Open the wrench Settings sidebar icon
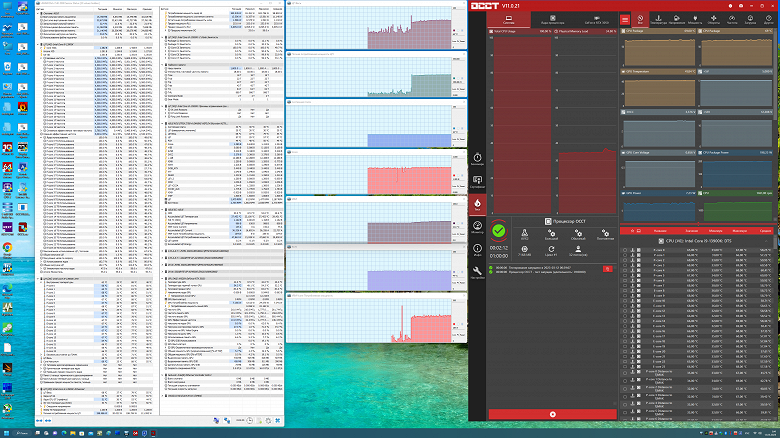This screenshot has height=438, width=780. (x=477, y=272)
